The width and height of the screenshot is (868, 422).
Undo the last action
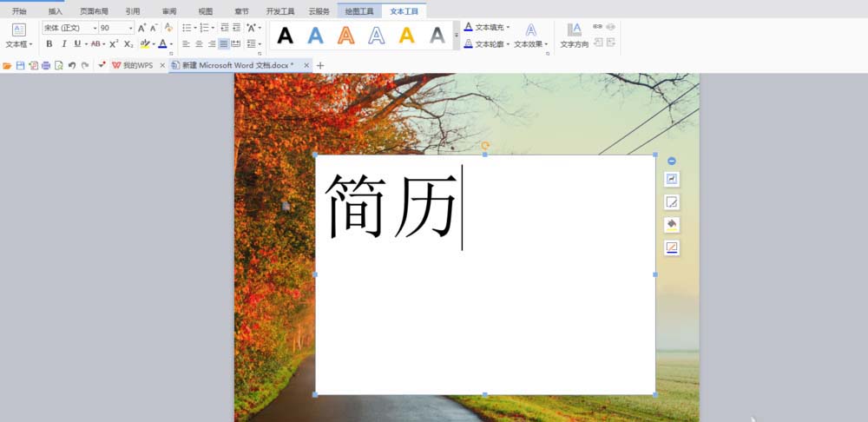[x=72, y=65]
